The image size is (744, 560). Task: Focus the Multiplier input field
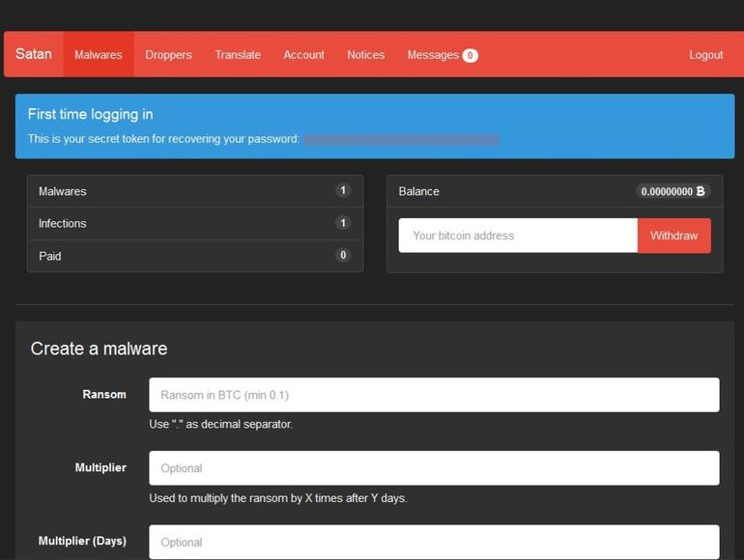434,468
